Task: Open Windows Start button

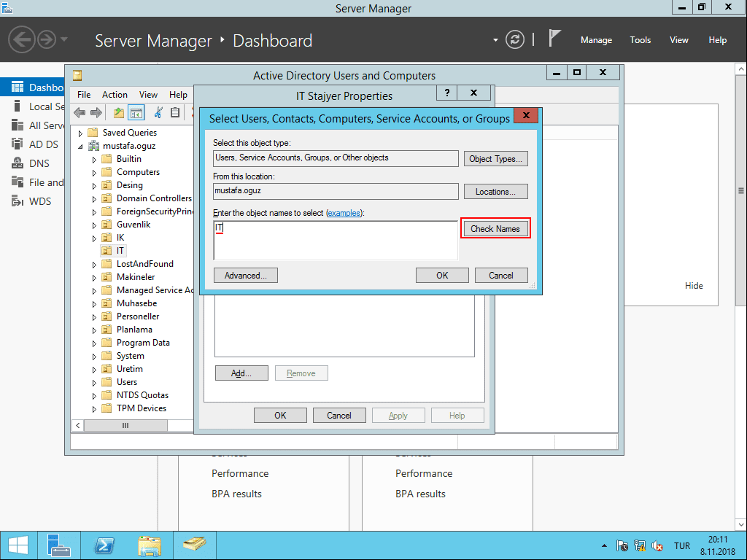Action: pos(18,545)
